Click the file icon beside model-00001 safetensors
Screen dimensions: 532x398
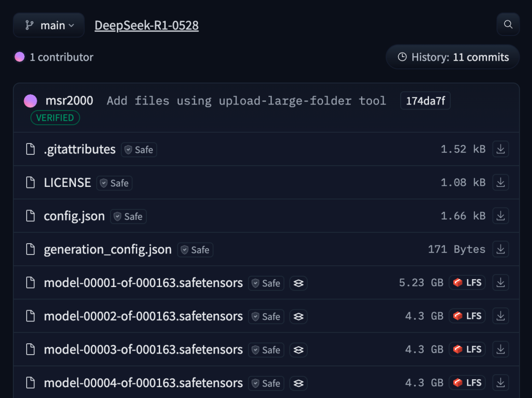tap(31, 283)
